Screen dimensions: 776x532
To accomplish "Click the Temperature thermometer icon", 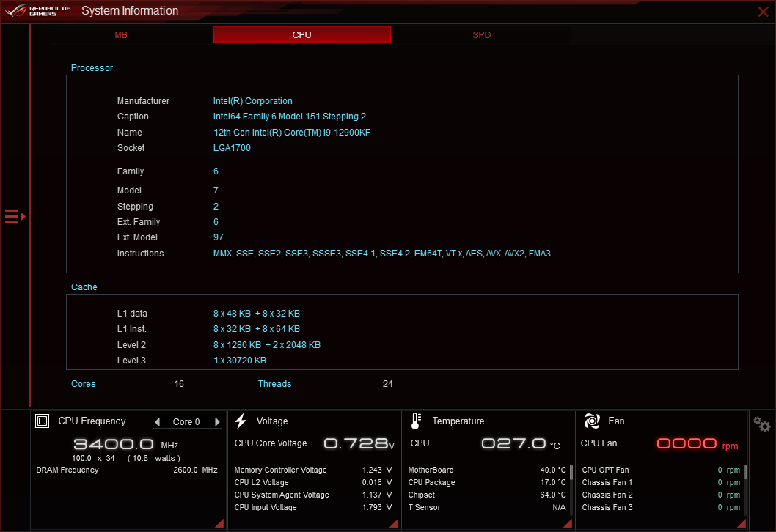I will pyautogui.click(x=416, y=421).
